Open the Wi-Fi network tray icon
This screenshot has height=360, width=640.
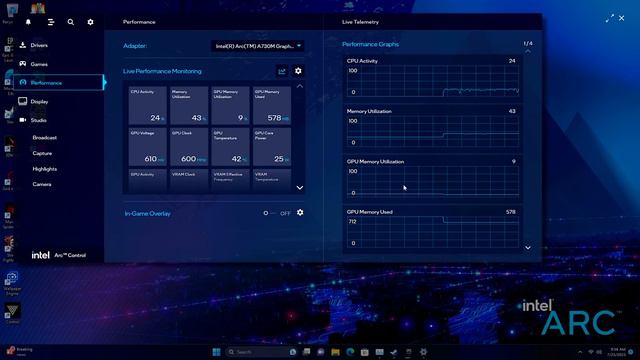(x=591, y=352)
